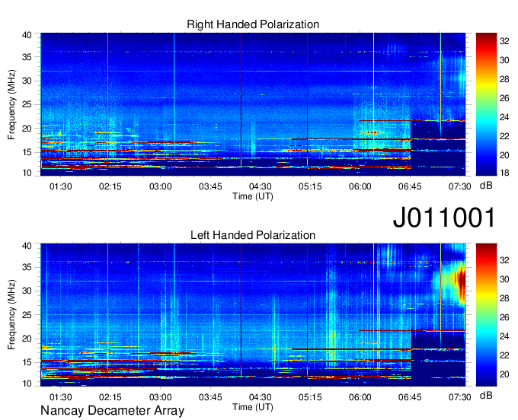Click the "35" frequency tick of the right-handed plot
The height and width of the screenshot is (420, 518).
27,57
